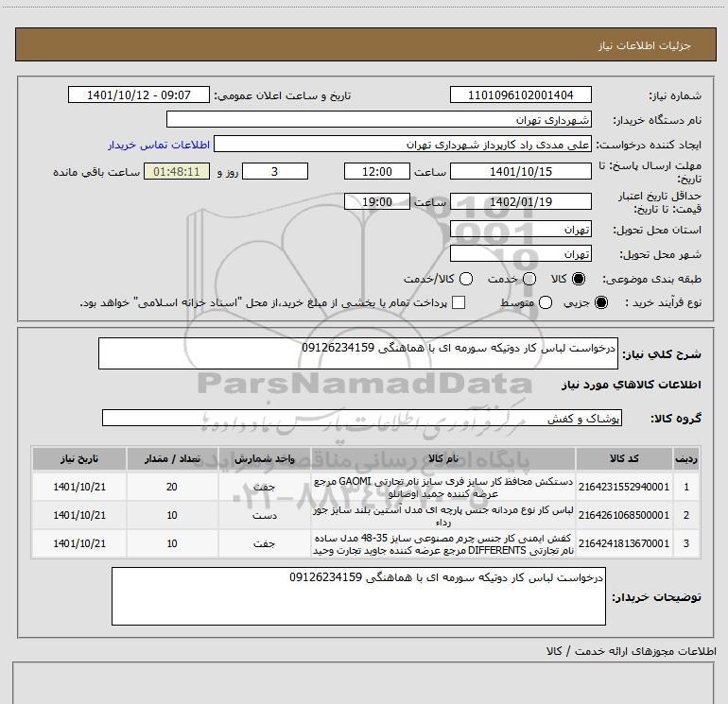Viewport: 728px width, 704px height.
Task: Click product code 2164241813670001
Action: point(624,543)
